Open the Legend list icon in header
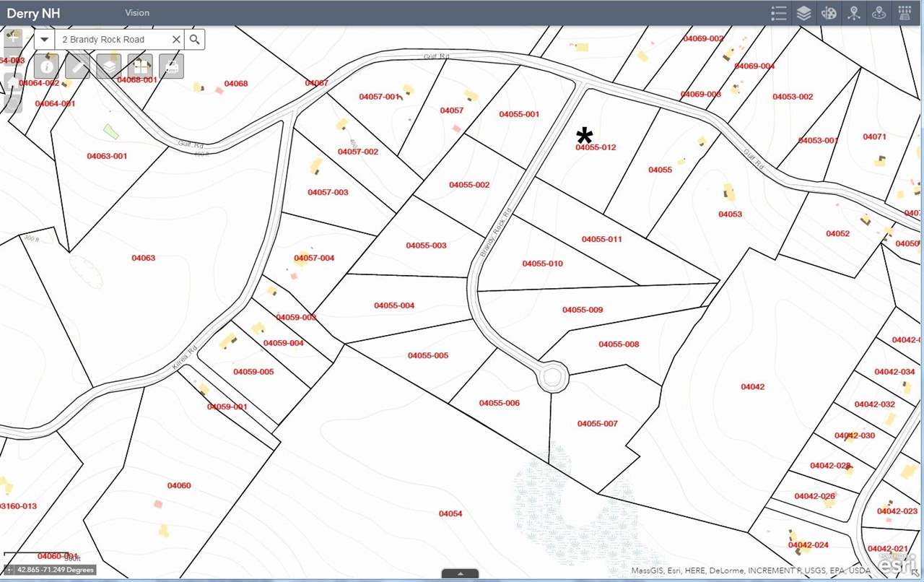Image resolution: width=924 pixels, height=582 pixels. [x=778, y=13]
